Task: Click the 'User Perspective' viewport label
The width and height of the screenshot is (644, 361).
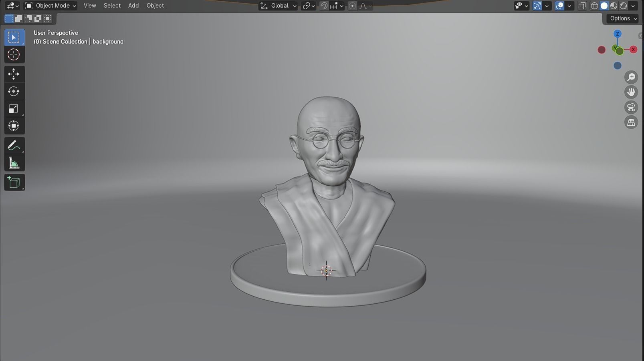Action: point(56,33)
